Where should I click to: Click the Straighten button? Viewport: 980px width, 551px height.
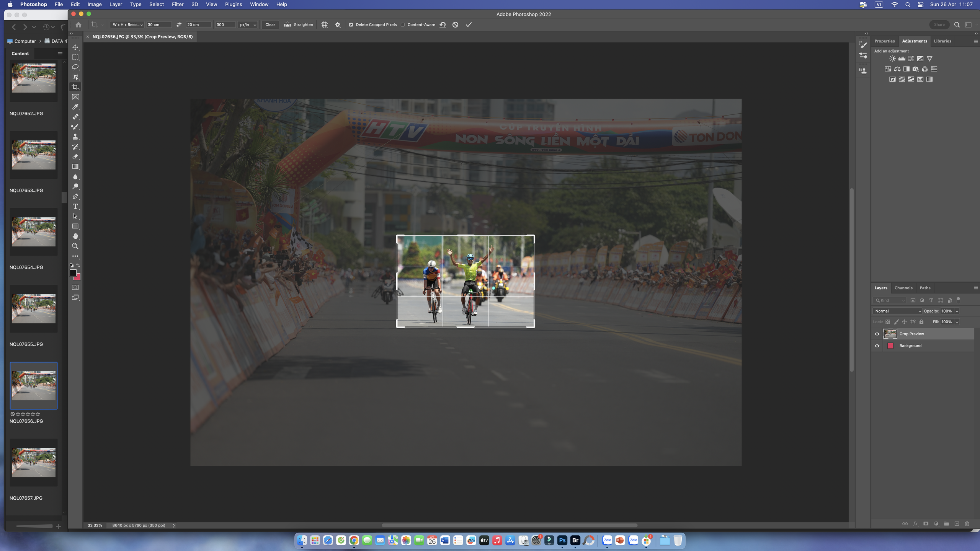(x=299, y=24)
